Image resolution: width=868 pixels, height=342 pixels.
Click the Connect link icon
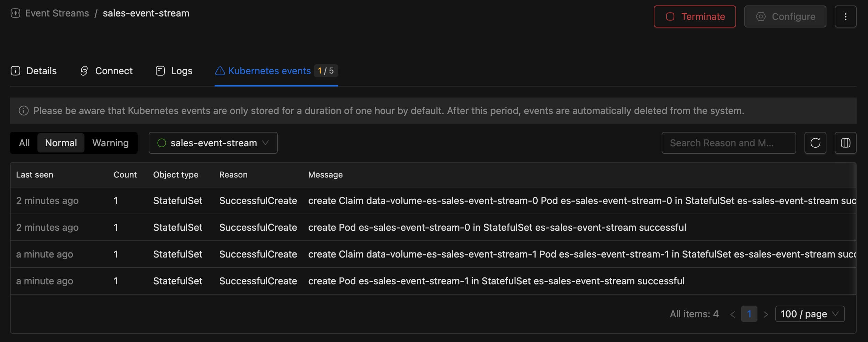pos(85,71)
